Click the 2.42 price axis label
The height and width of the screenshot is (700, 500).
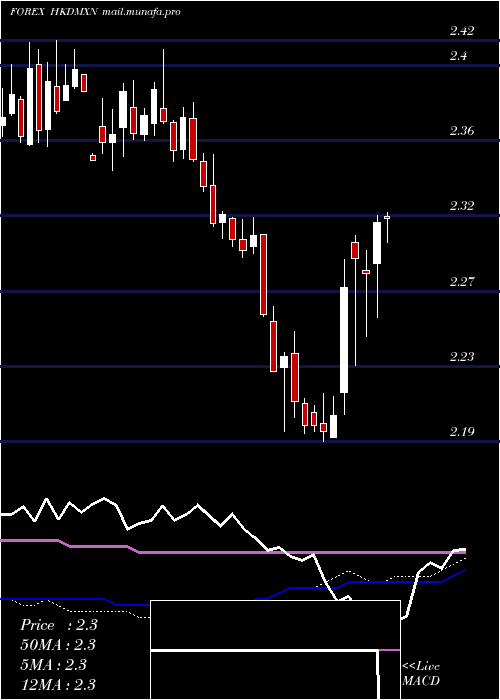(x=462, y=31)
